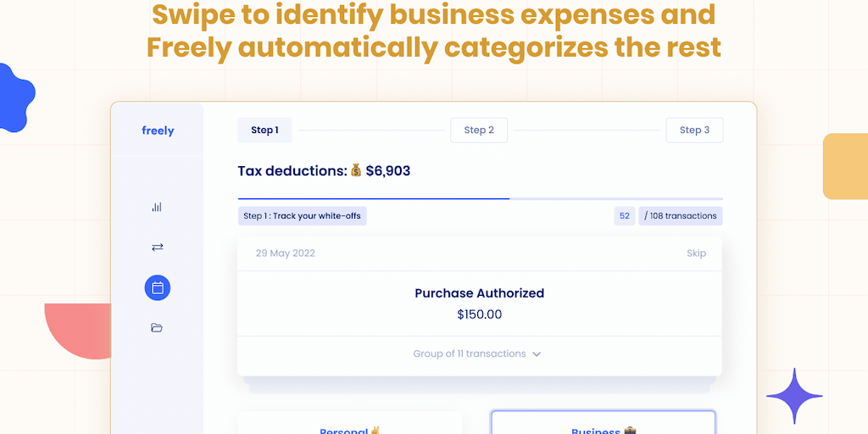
Task: Click the Track your white-offs label
Action: point(302,216)
